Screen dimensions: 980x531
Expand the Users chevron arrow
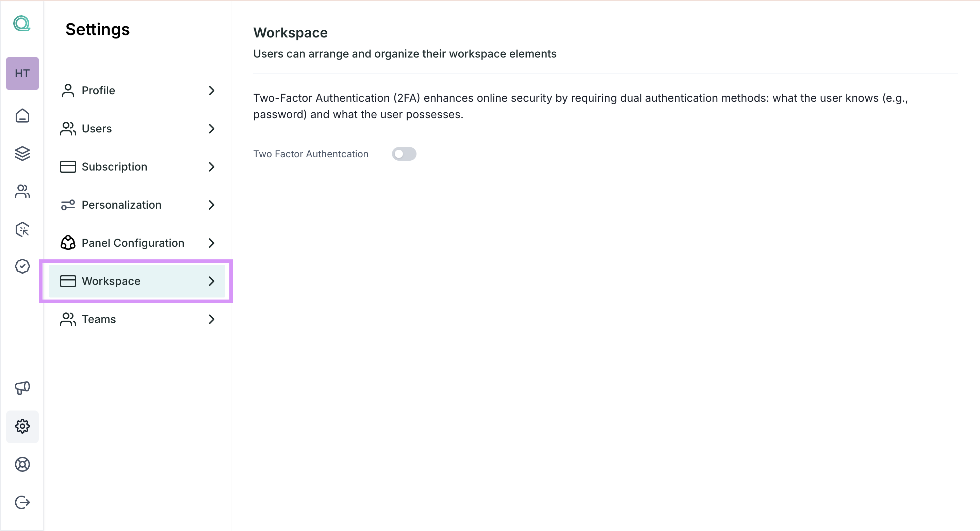(212, 129)
